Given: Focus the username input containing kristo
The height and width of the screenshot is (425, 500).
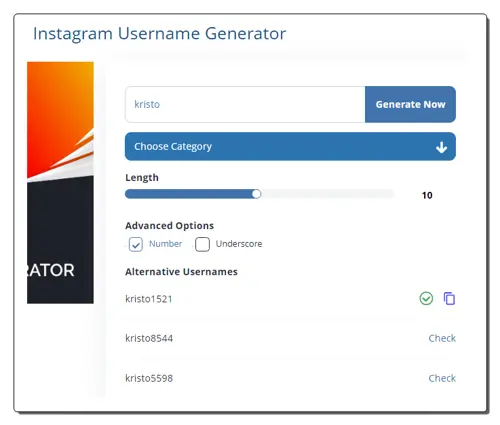Looking at the screenshot, I should pos(245,104).
